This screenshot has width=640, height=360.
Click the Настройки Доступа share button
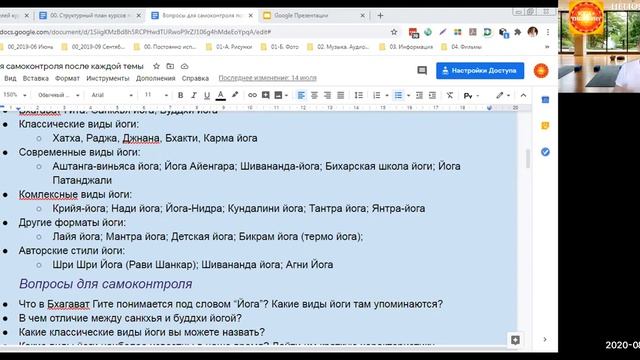(480, 71)
